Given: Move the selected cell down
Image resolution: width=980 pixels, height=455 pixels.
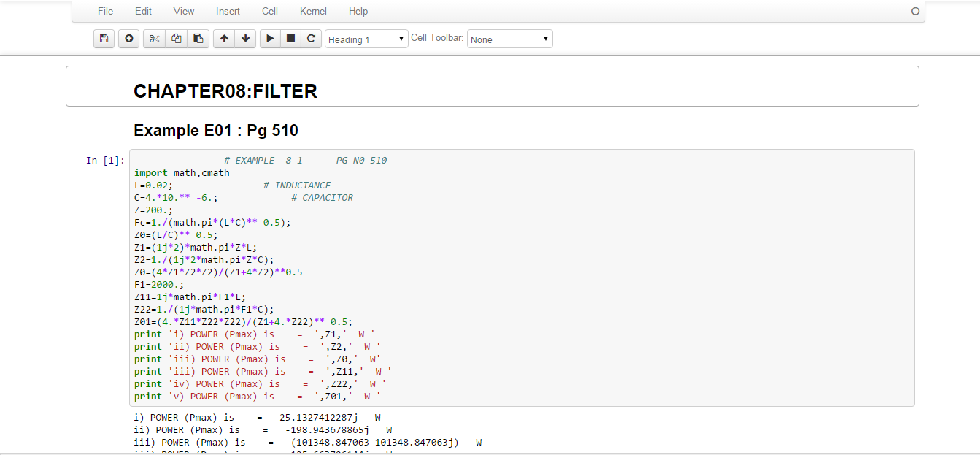Looking at the screenshot, I should (x=244, y=39).
